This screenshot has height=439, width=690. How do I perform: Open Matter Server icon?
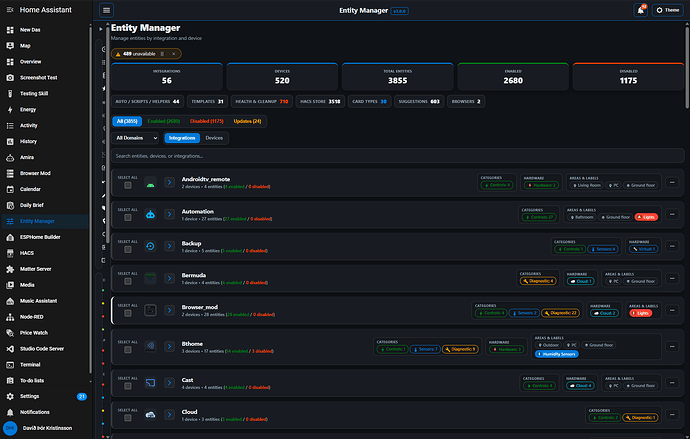[x=10, y=269]
